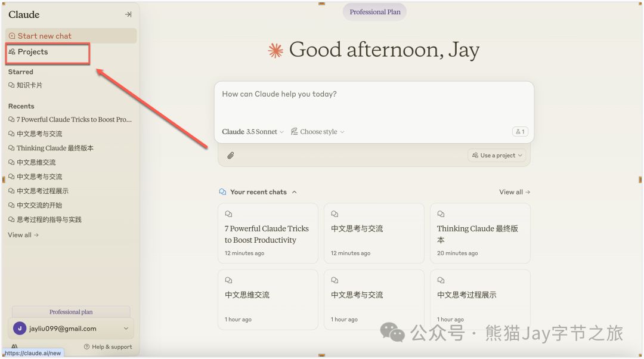Click the paperclip attach file icon
The image size is (644, 359).
pyautogui.click(x=231, y=156)
